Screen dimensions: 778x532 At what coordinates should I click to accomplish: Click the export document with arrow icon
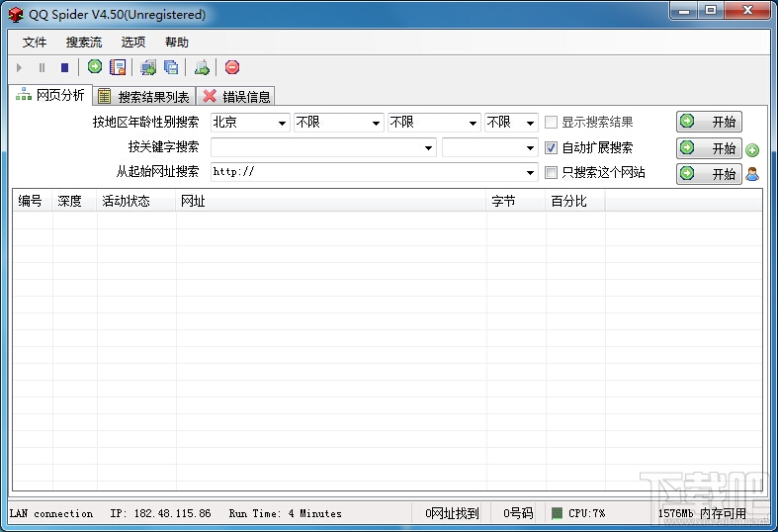pos(202,67)
